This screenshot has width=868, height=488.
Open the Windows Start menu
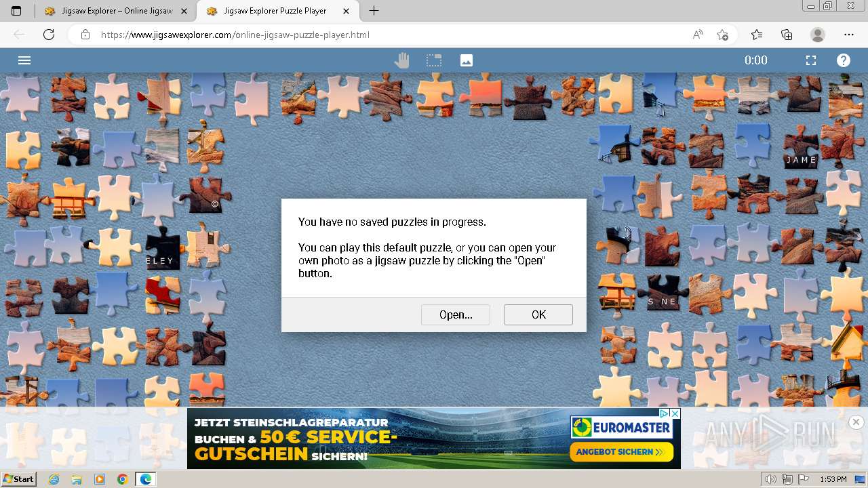[x=18, y=479]
